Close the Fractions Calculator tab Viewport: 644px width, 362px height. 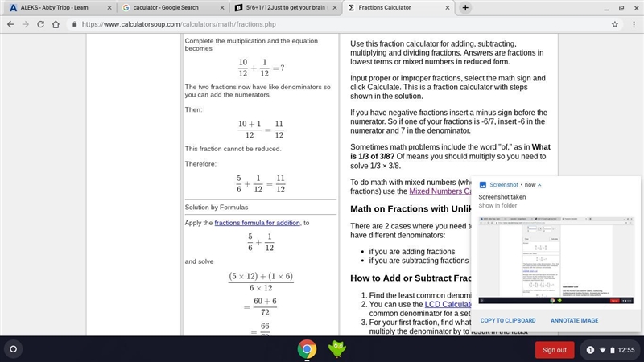click(x=448, y=8)
